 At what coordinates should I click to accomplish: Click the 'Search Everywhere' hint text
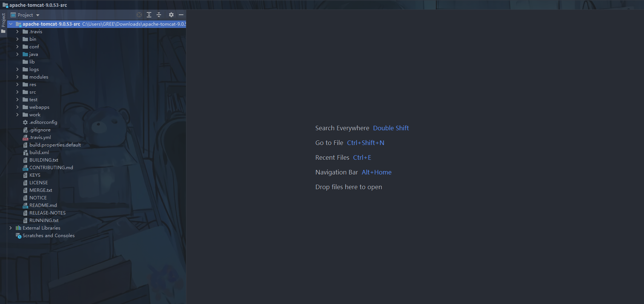coord(342,128)
